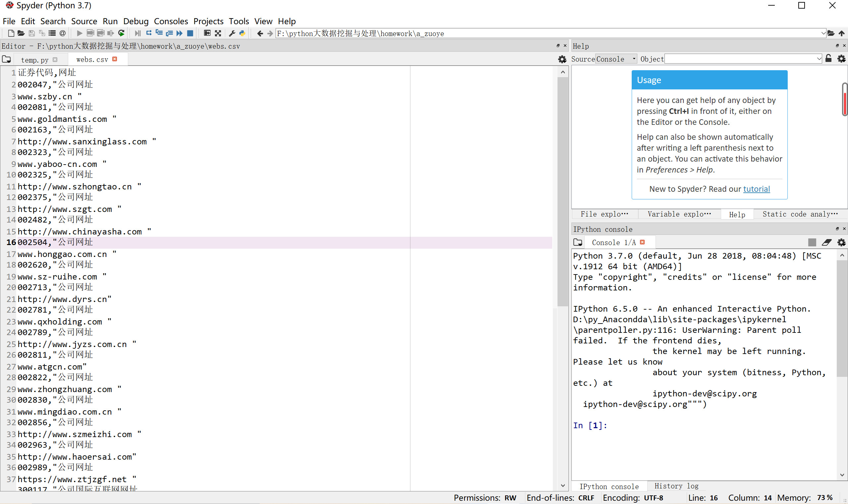The image size is (848, 504).
Task: Expand the Object combo box dropdown
Action: click(x=819, y=59)
